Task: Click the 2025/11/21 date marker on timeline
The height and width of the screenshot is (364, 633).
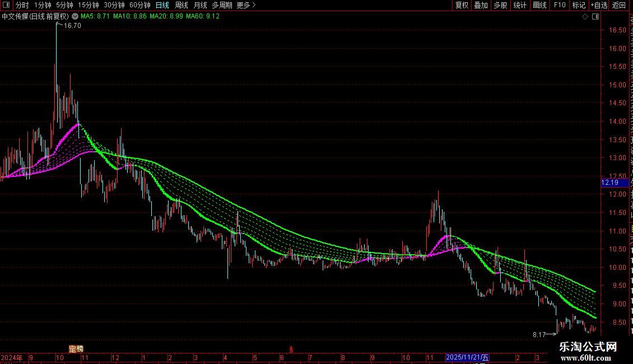Action: [468, 357]
